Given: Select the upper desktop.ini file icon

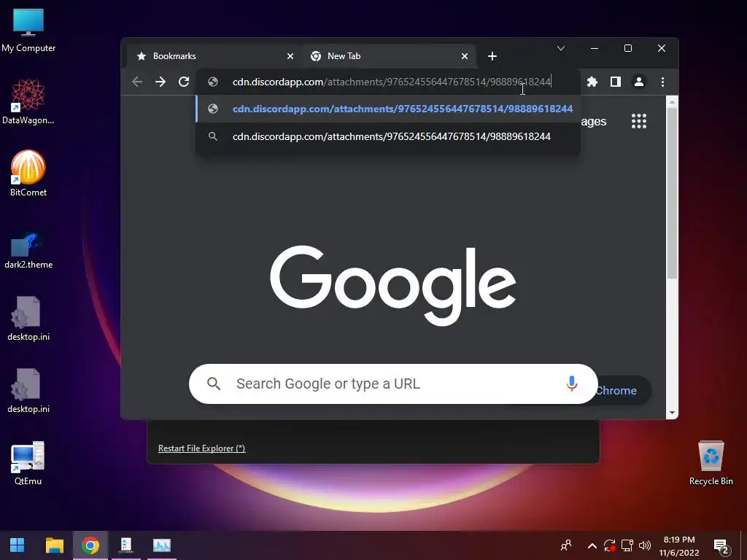Looking at the screenshot, I should tap(28, 319).
